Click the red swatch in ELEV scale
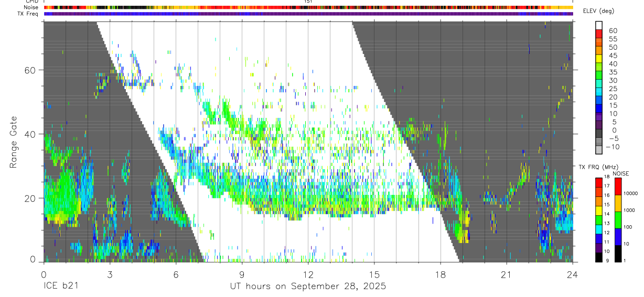 (x=599, y=34)
